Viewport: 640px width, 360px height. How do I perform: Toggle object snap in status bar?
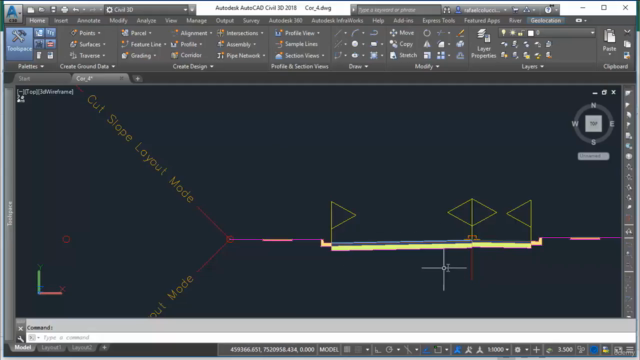[438, 350]
